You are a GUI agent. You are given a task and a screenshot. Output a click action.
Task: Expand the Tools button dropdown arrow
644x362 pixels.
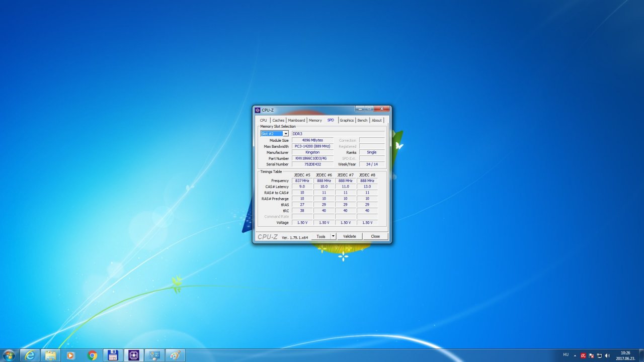[x=333, y=236]
